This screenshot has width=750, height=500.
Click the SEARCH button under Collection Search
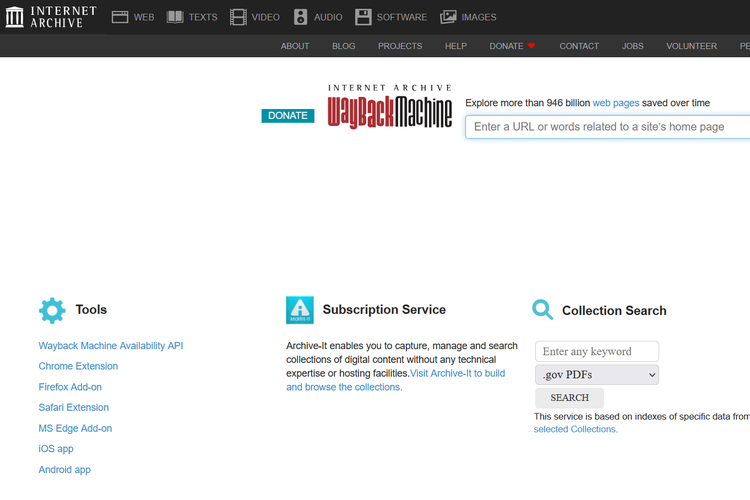pos(569,398)
